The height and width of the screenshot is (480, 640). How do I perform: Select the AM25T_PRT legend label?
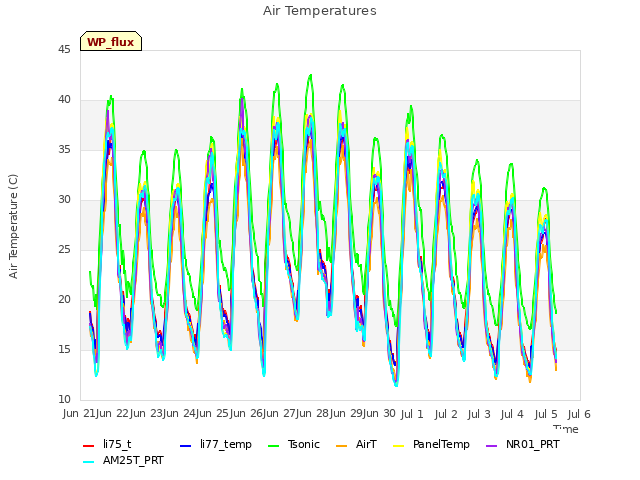(x=133, y=460)
